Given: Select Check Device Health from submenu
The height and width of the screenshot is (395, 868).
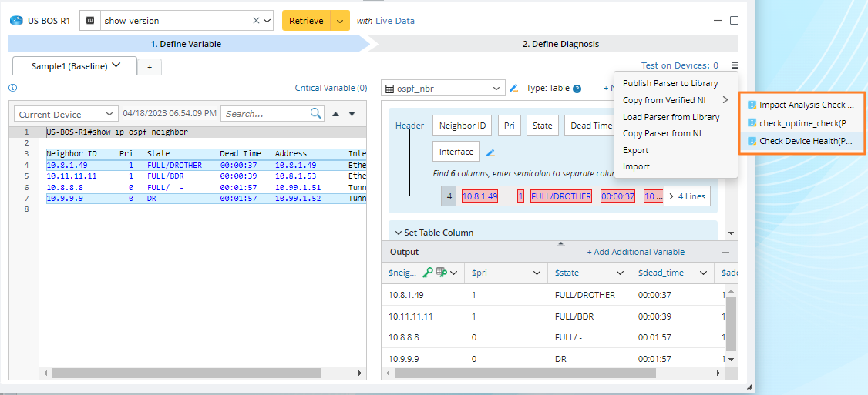Looking at the screenshot, I should point(806,141).
